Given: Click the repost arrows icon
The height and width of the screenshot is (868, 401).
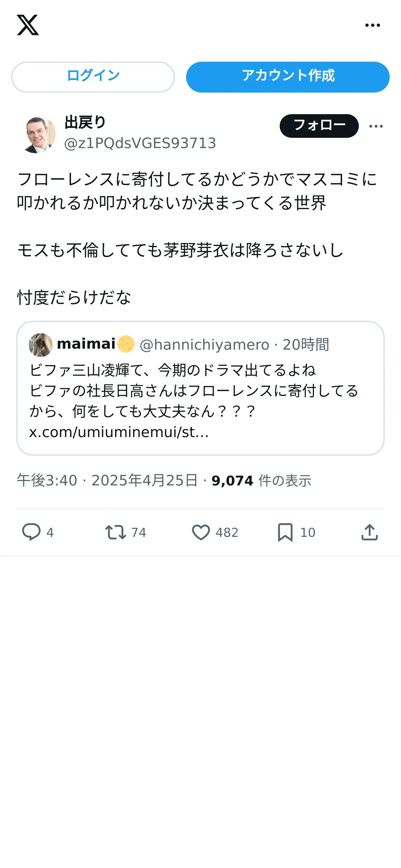Looking at the screenshot, I should click(x=116, y=532).
